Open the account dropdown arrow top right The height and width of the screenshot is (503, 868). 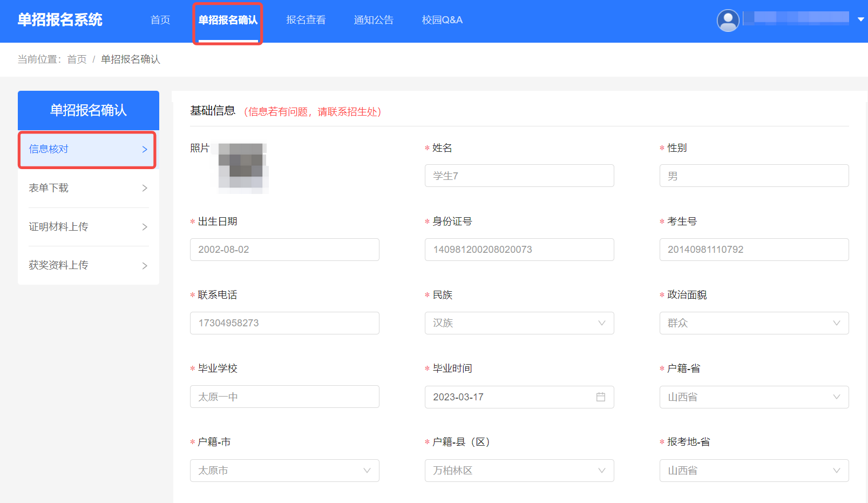click(860, 18)
